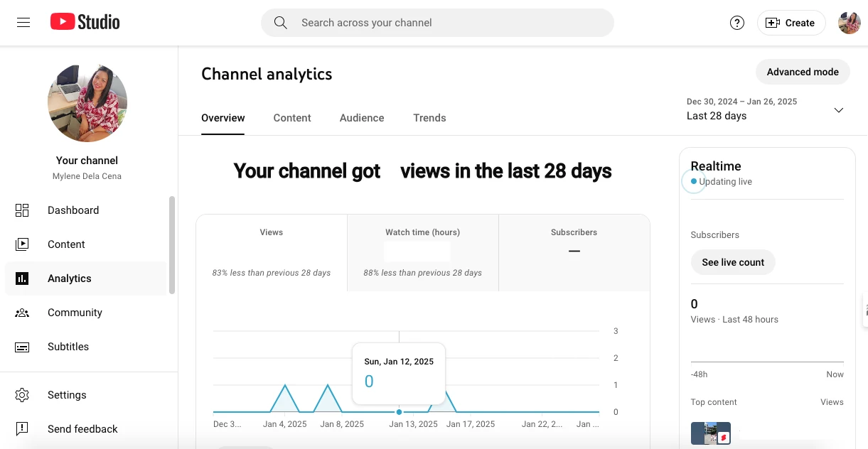
Task: Switch to the Content analytics tab
Action: click(x=292, y=118)
